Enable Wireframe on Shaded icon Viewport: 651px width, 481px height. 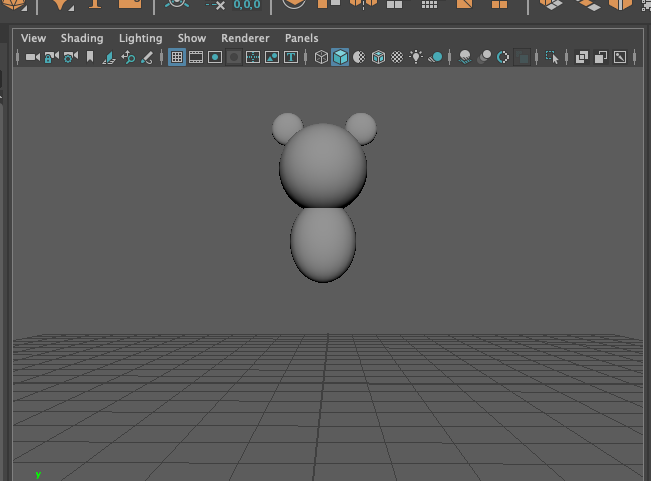(x=378, y=57)
